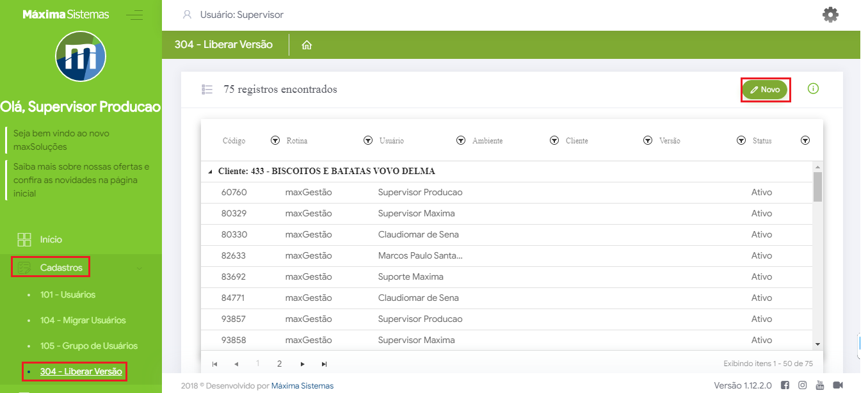Click the video camera icon in footer
868x393 pixels.
(x=837, y=385)
